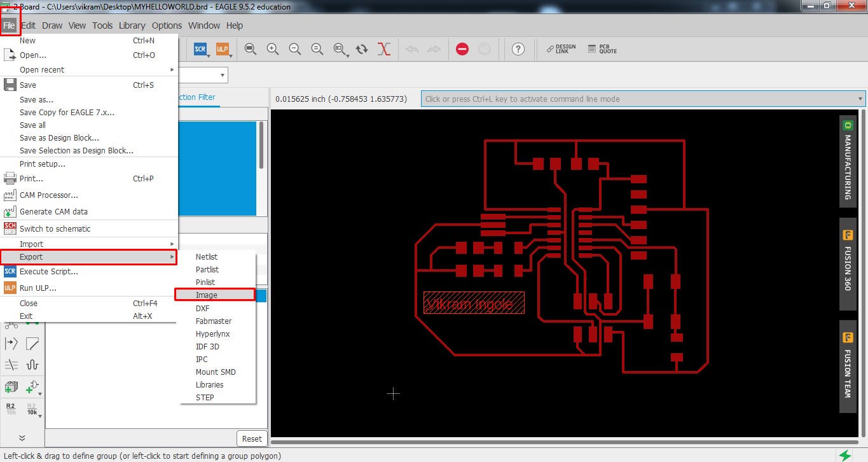Open the Fusion 360 side panel
Viewport: 868px width, 462px height.
(847, 264)
